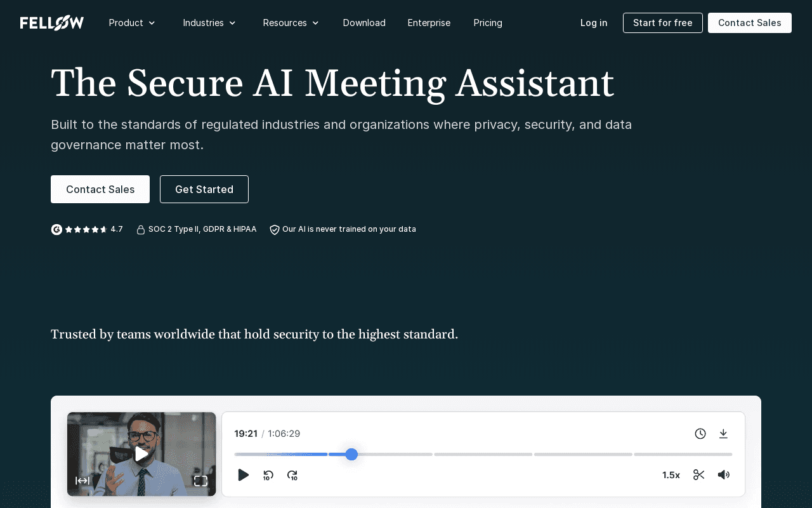
Task: Open video in fullscreen mode
Action: click(x=200, y=481)
